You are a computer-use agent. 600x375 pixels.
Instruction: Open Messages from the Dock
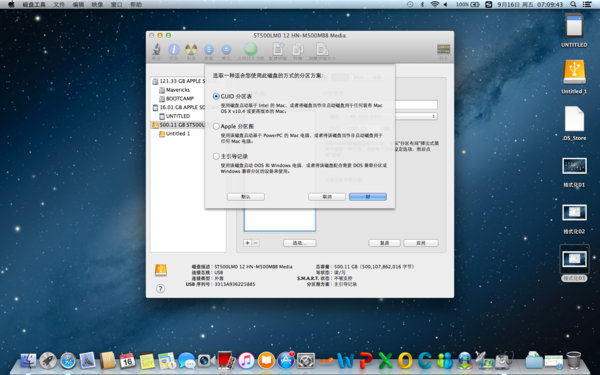186,360
